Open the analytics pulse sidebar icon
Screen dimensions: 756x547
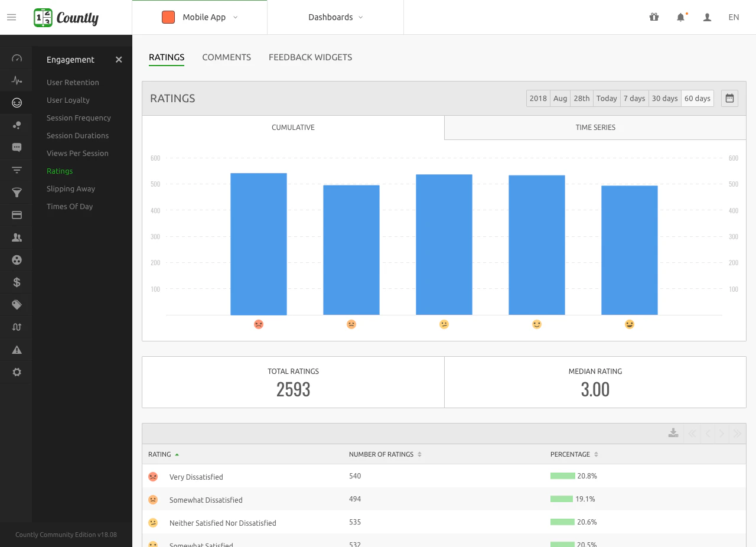pos(17,80)
